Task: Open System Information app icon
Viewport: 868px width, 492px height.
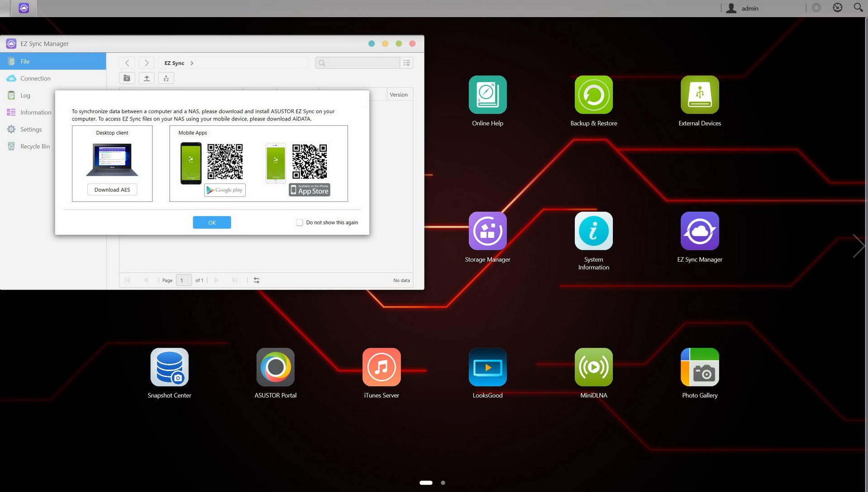Action: pos(593,231)
